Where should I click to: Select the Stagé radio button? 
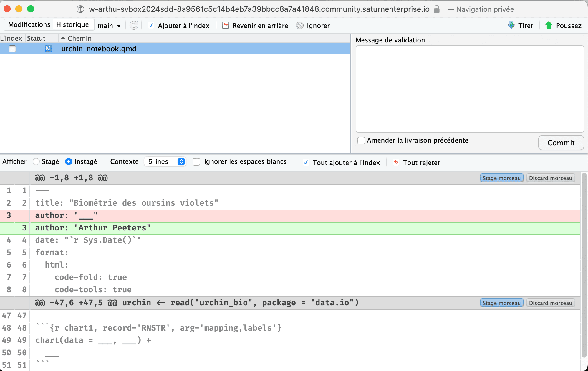click(36, 161)
